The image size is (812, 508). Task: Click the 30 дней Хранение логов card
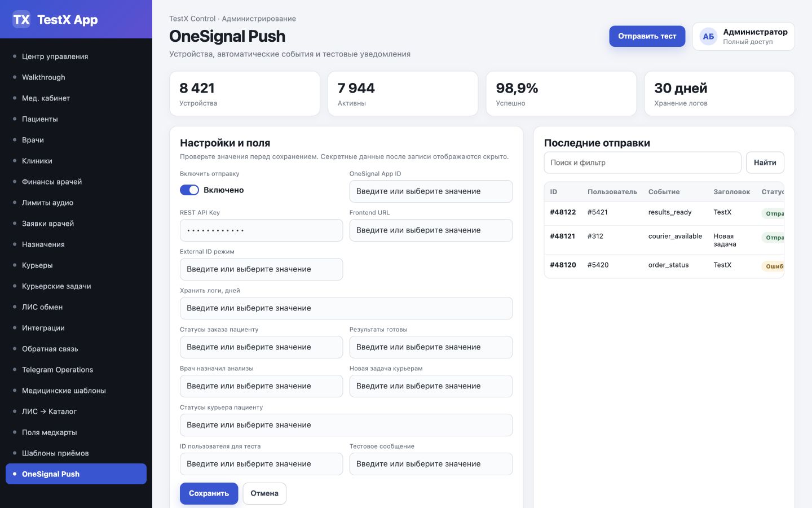click(720, 94)
